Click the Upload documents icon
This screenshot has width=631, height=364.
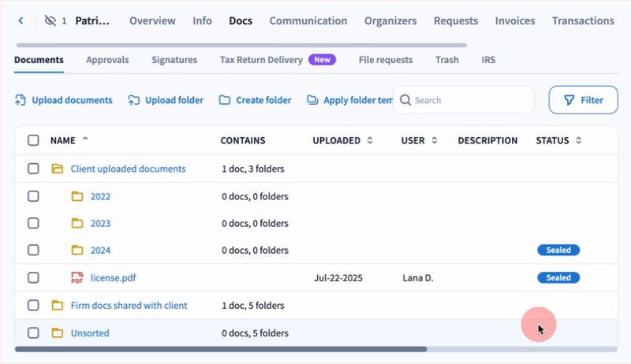[21, 100]
